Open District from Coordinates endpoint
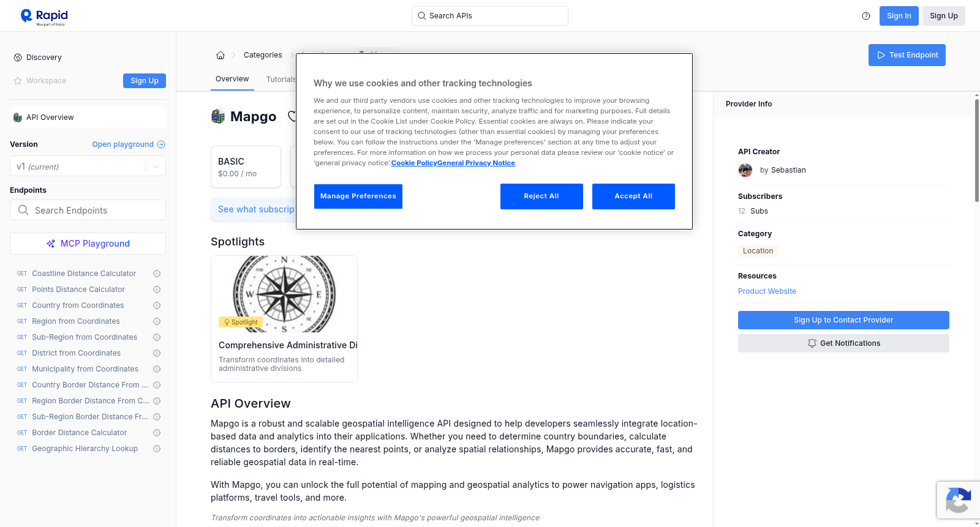Screen dimensions: 980x527 click(x=77, y=353)
